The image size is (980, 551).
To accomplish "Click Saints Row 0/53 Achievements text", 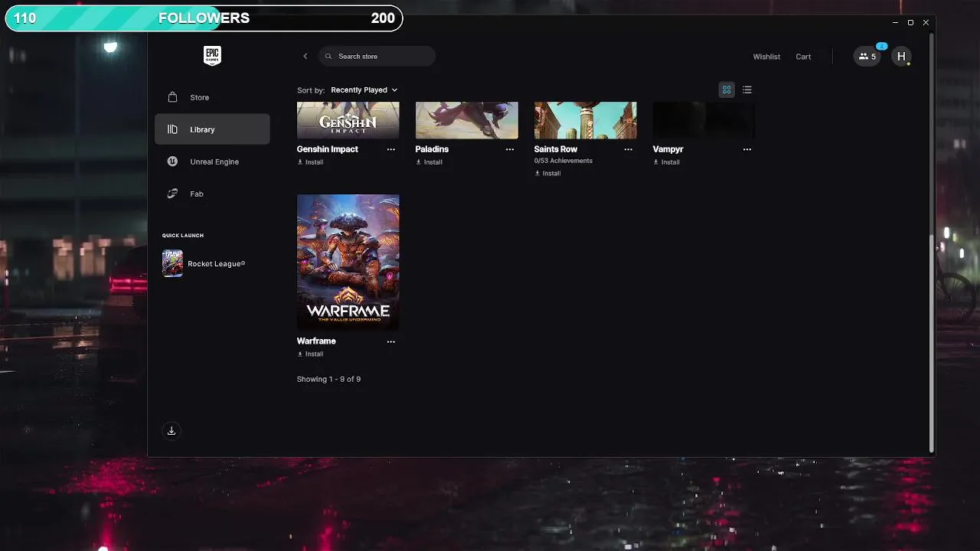I will (x=563, y=161).
